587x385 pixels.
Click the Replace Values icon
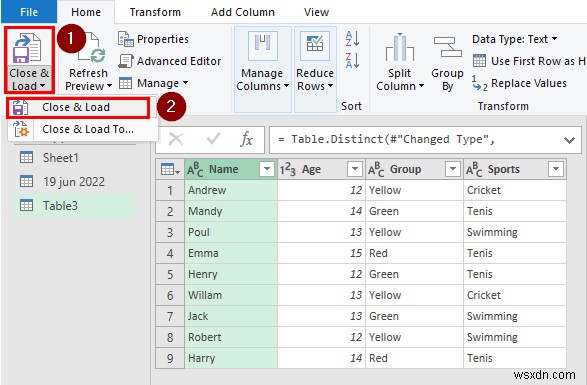480,83
